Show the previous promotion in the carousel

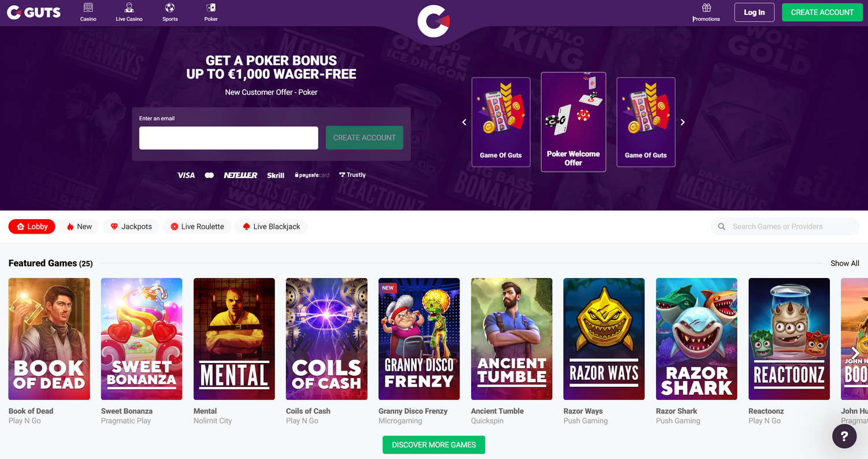(x=464, y=122)
